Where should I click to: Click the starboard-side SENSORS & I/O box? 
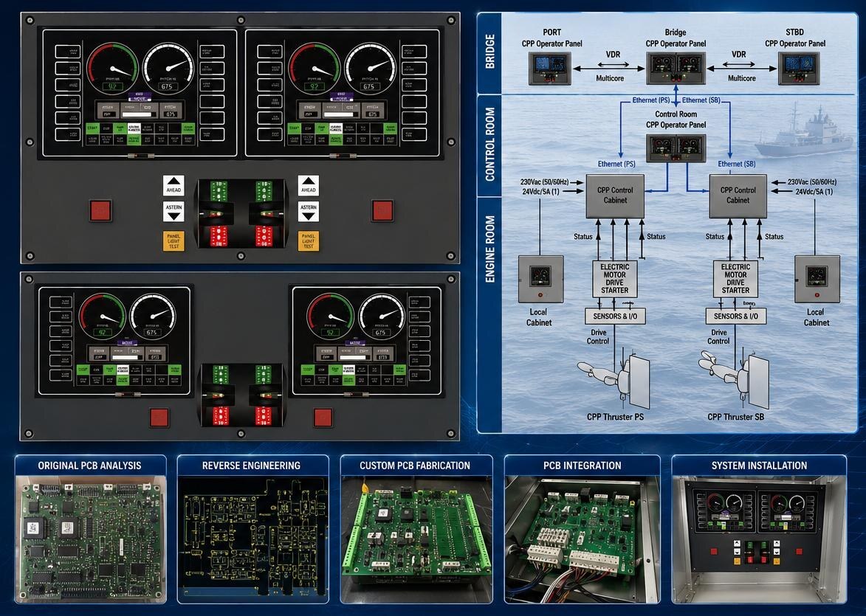point(735,316)
